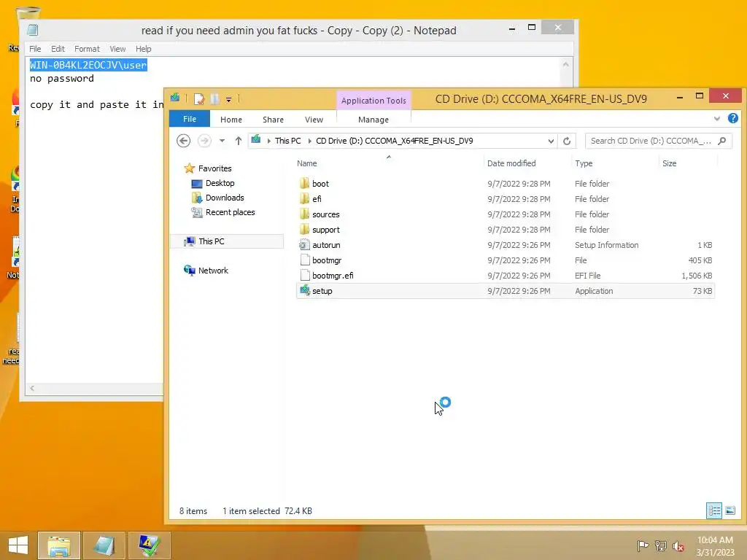Select the bootmgr file icon

coord(305,260)
